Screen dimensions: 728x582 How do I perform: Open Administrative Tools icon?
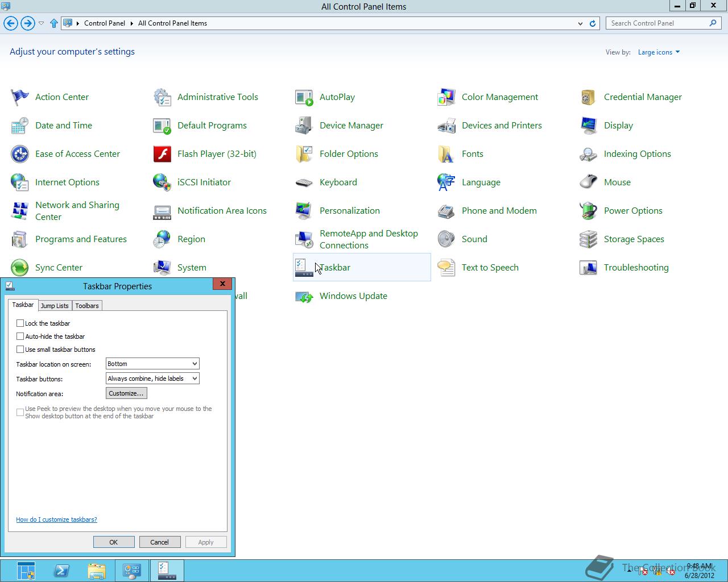coord(162,97)
